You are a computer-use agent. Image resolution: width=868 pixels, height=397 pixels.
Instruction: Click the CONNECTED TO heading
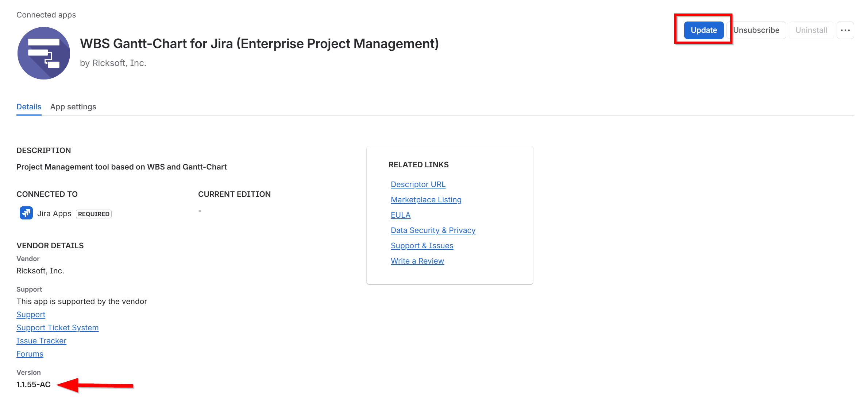click(47, 194)
